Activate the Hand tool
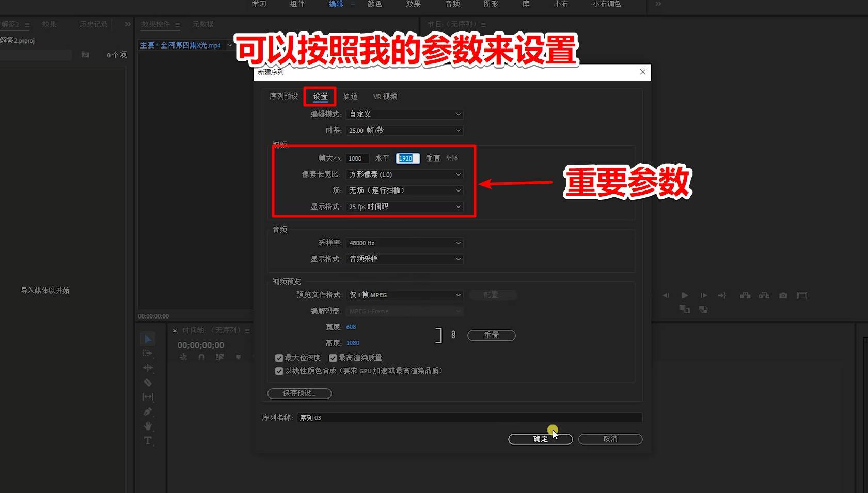Image resolution: width=868 pixels, height=493 pixels. click(x=148, y=426)
